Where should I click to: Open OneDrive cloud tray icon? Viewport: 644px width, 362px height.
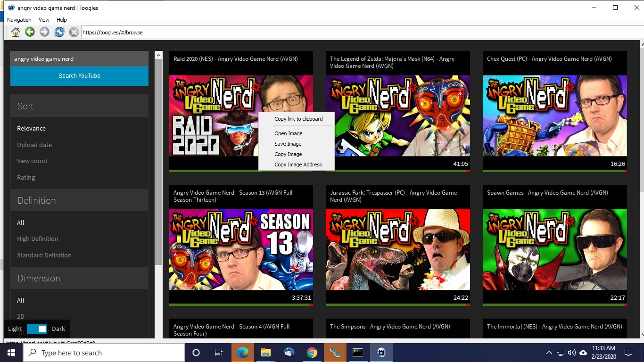click(x=583, y=353)
